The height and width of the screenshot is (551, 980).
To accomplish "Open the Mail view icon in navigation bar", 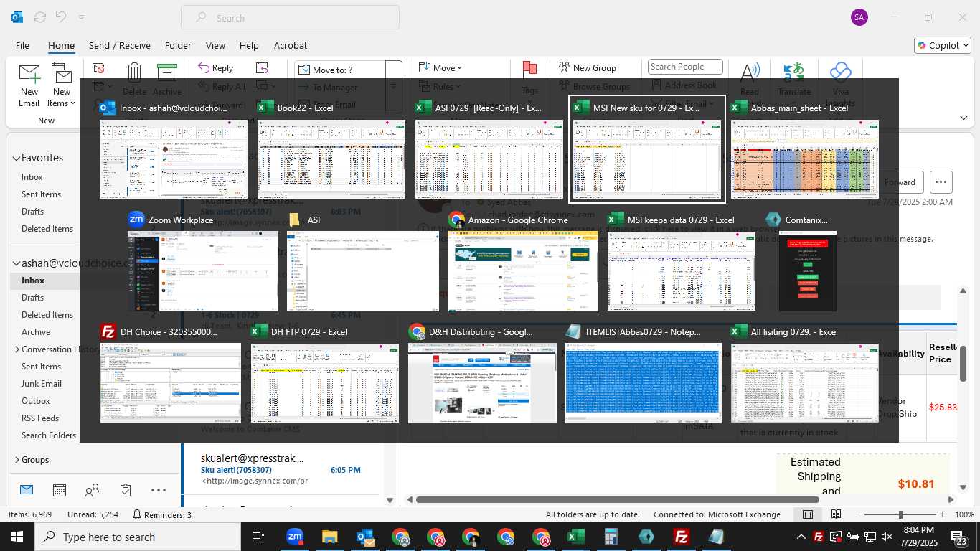I will (x=27, y=490).
